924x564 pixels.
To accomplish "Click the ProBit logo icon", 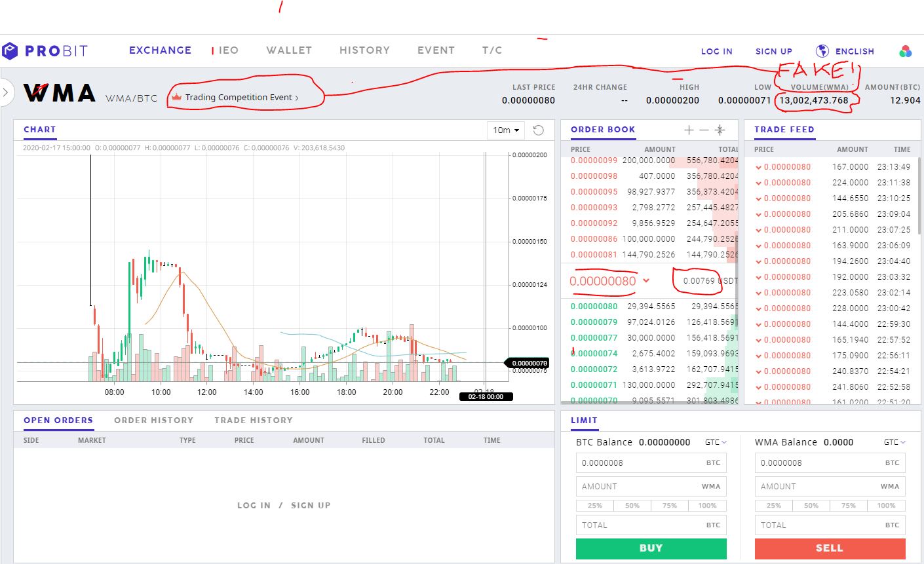I will (10, 50).
